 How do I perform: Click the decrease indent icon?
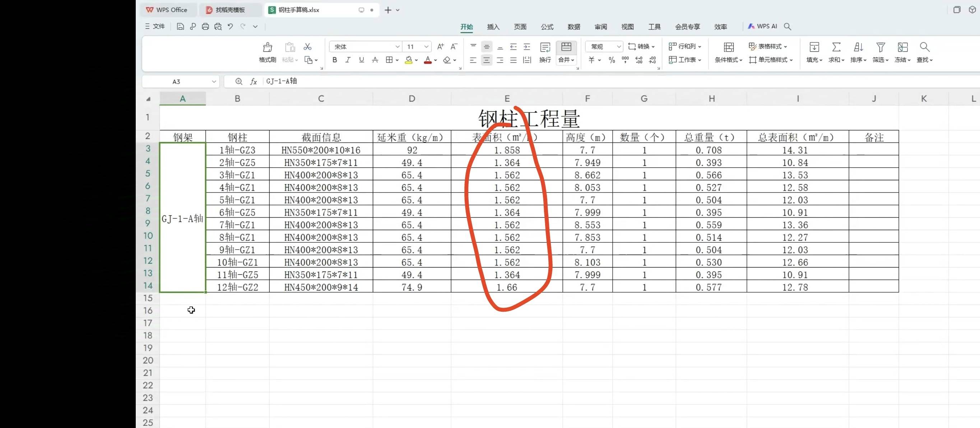tap(513, 47)
